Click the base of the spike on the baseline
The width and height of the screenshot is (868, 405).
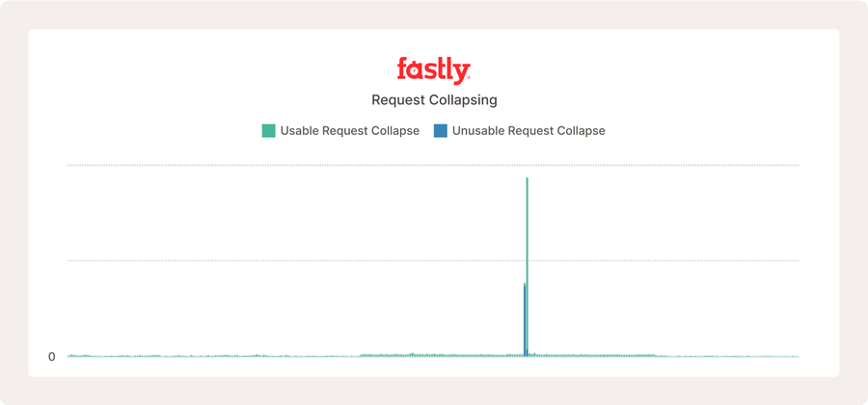pyautogui.click(x=527, y=355)
